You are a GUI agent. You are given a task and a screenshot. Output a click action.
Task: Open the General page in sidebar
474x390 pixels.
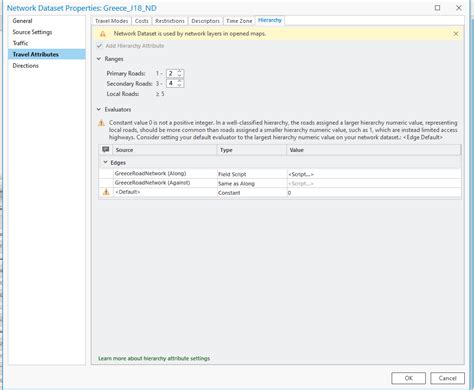47,21
